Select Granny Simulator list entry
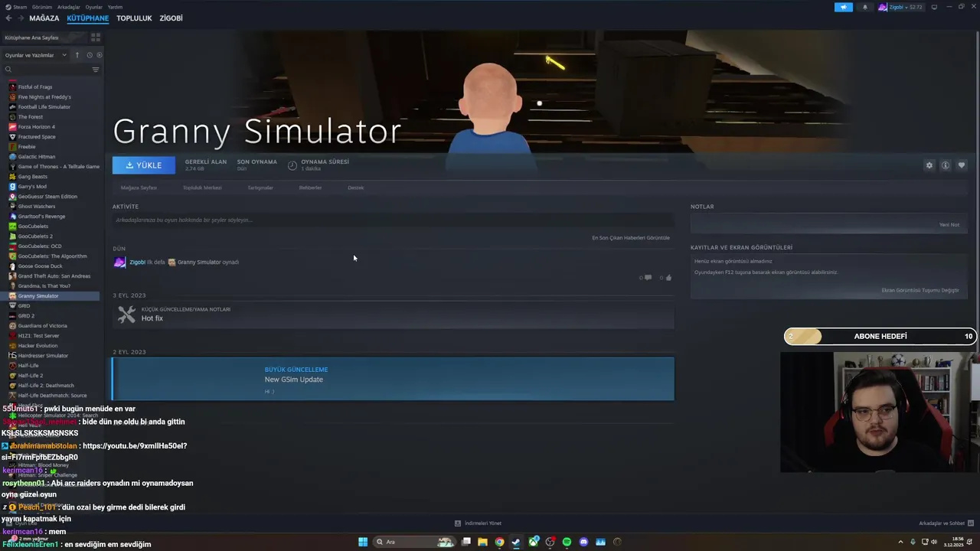The height and width of the screenshot is (551, 980). [x=51, y=296]
